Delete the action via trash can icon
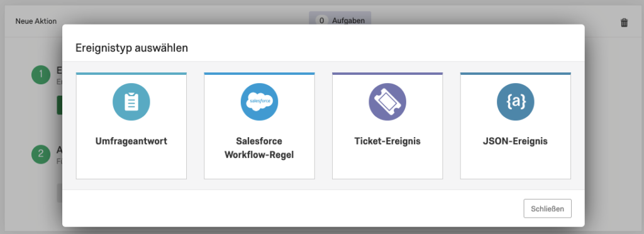644x234 pixels. click(625, 23)
